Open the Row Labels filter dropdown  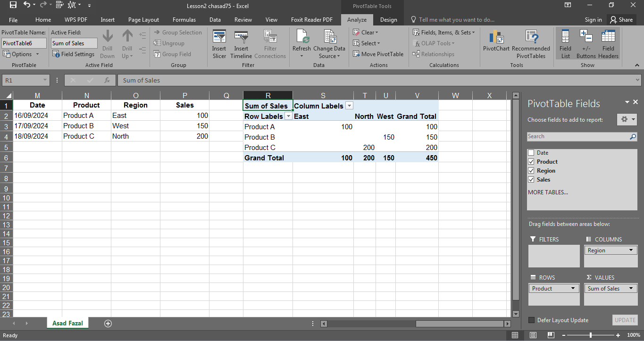point(288,116)
